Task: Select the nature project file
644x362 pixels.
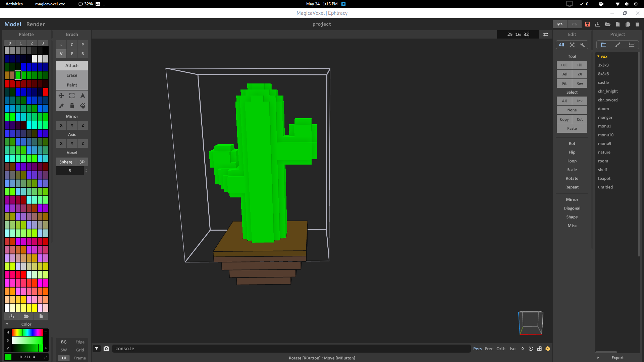Action: coord(604,152)
